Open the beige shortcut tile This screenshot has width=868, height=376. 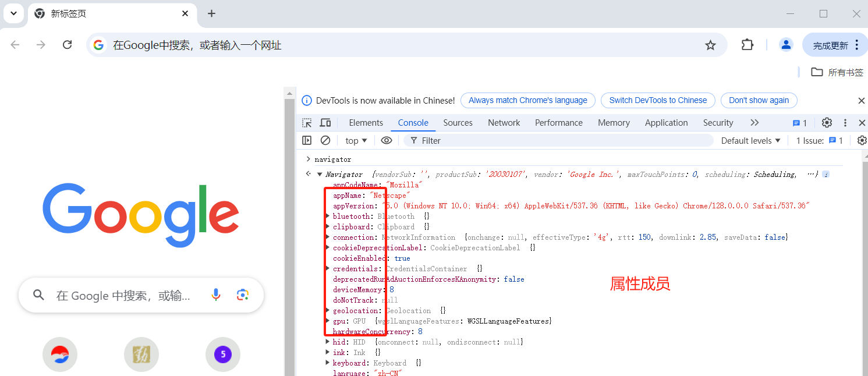click(x=141, y=354)
